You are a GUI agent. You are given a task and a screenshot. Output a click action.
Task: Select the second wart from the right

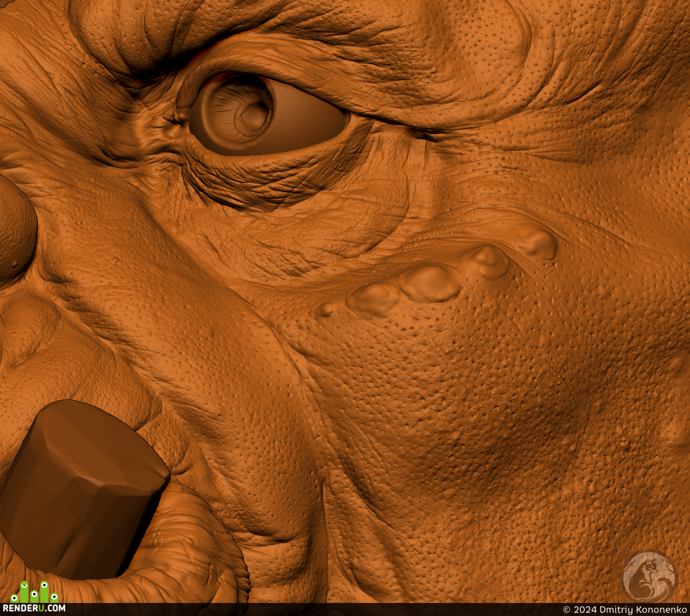point(485,262)
